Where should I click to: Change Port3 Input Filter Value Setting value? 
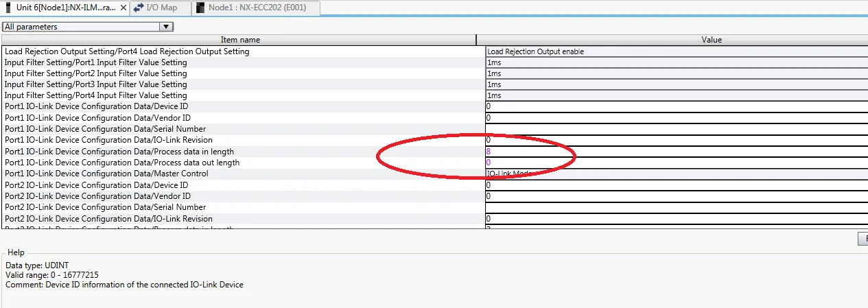pyautogui.click(x=676, y=84)
